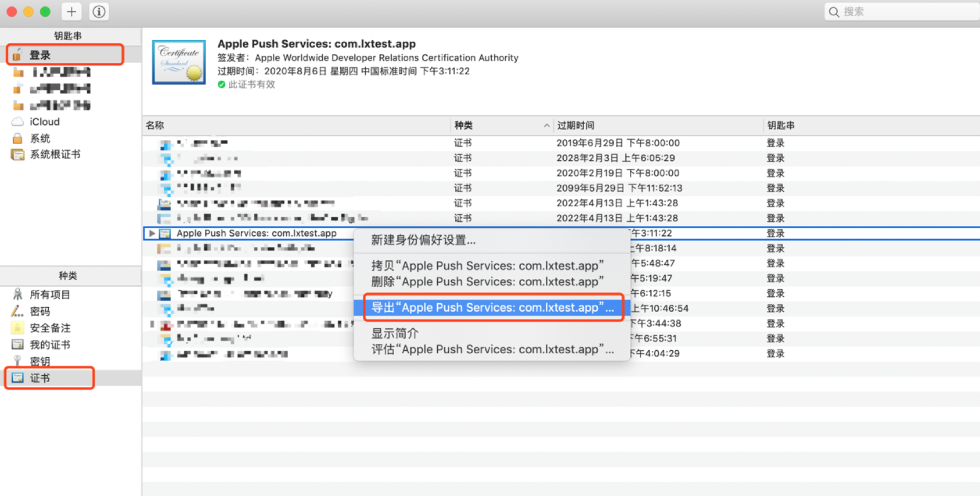
Task: Choose 显示简介 from context menu
Action: (x=492, y=333)
